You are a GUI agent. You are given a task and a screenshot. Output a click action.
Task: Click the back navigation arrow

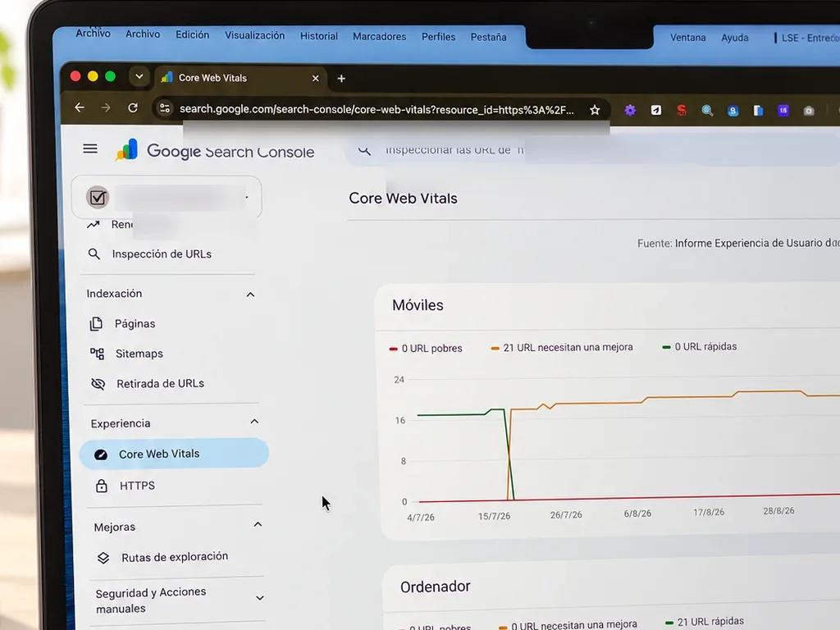click(x=80, y=107)
